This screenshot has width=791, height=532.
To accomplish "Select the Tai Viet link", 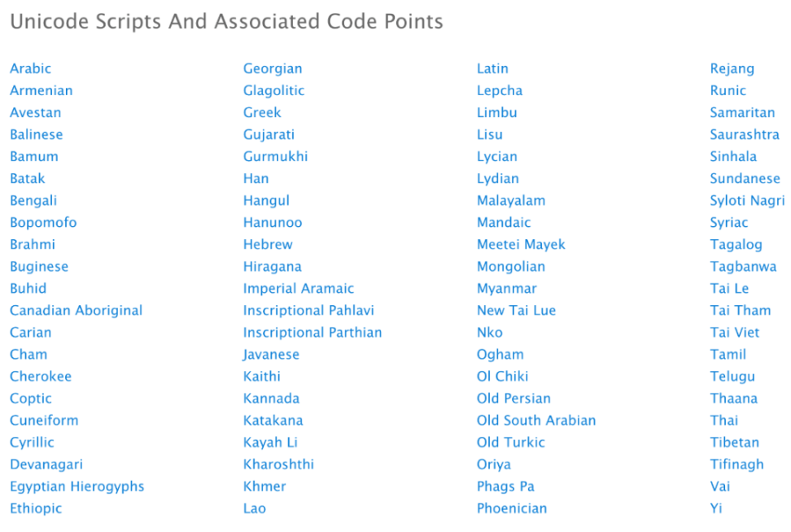I will point(735,333).
